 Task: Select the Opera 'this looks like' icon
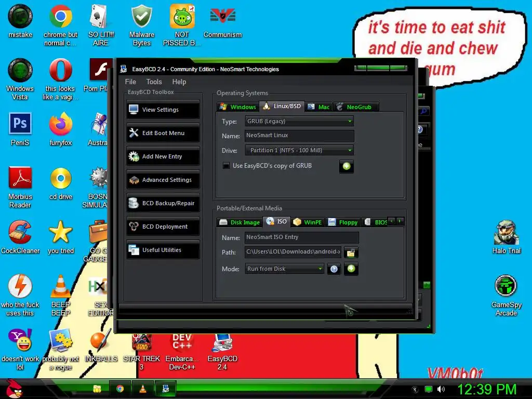tap(60, 79)
